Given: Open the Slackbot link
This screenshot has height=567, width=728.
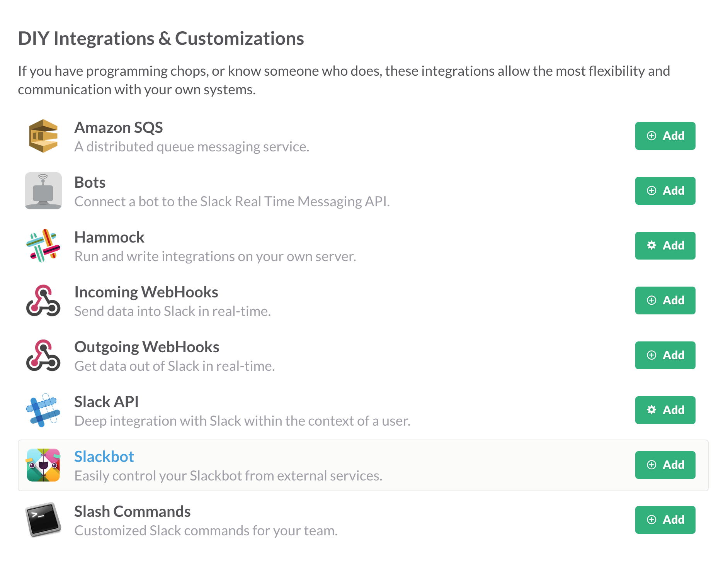Looking at the screenshot, I should click(x=104, y=457).
